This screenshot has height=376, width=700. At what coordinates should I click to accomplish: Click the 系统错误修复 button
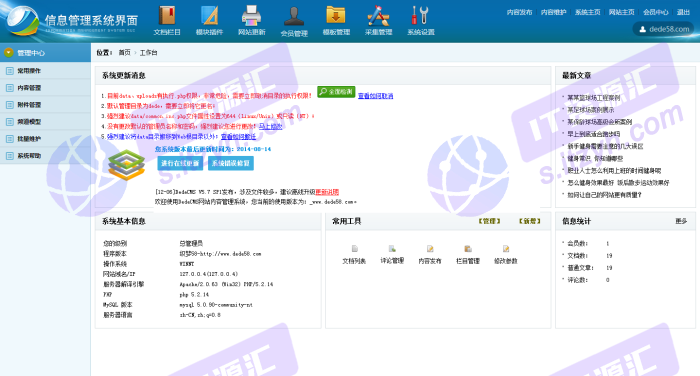tap(231, 163)
